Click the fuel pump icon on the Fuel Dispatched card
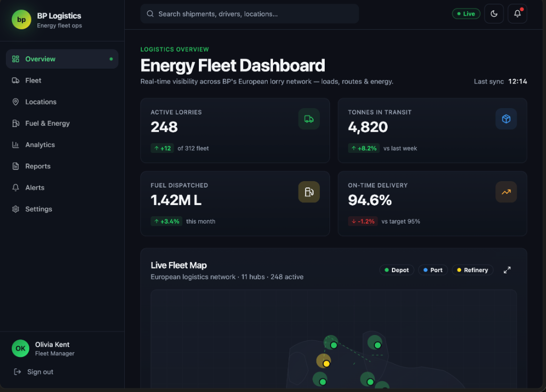The width and height of the screenshot is (546, 392). click(309, 192)
